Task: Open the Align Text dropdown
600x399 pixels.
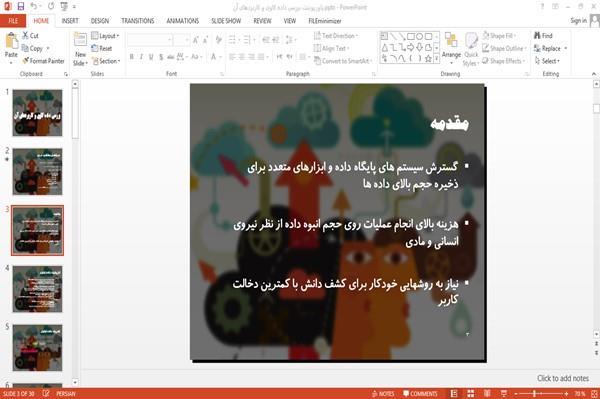Action: click(x=331, y=48)
